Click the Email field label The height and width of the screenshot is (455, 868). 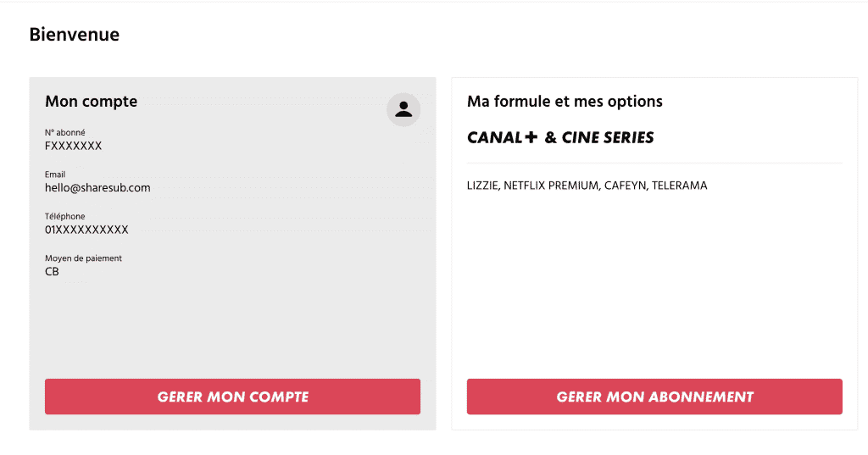[55, 175]
